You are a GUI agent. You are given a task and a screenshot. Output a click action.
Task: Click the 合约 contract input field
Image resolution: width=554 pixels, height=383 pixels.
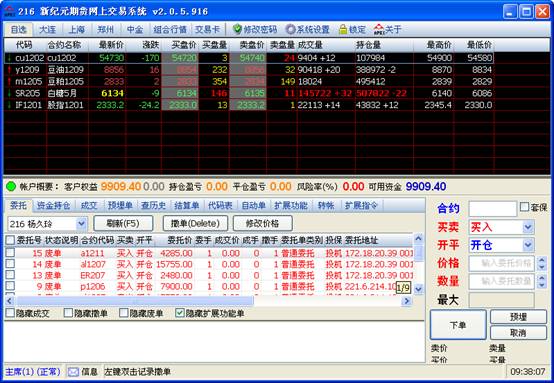(493, 209)
